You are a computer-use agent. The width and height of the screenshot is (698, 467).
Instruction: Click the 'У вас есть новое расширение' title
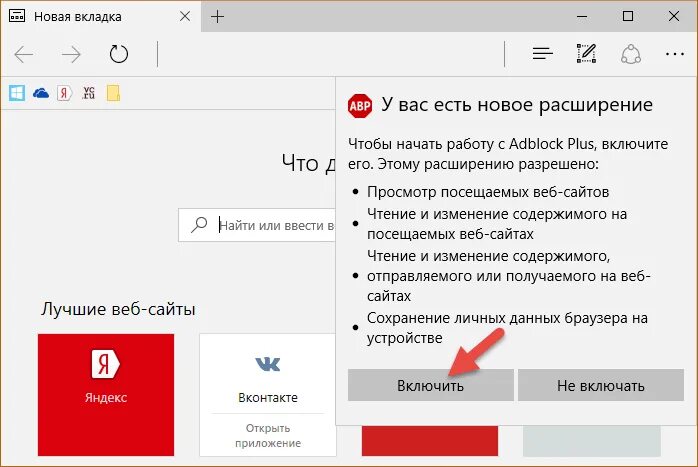point(517,105)
